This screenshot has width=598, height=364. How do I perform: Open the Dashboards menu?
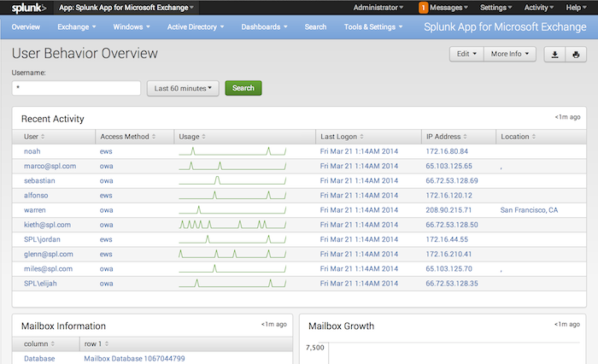[264, 26]
